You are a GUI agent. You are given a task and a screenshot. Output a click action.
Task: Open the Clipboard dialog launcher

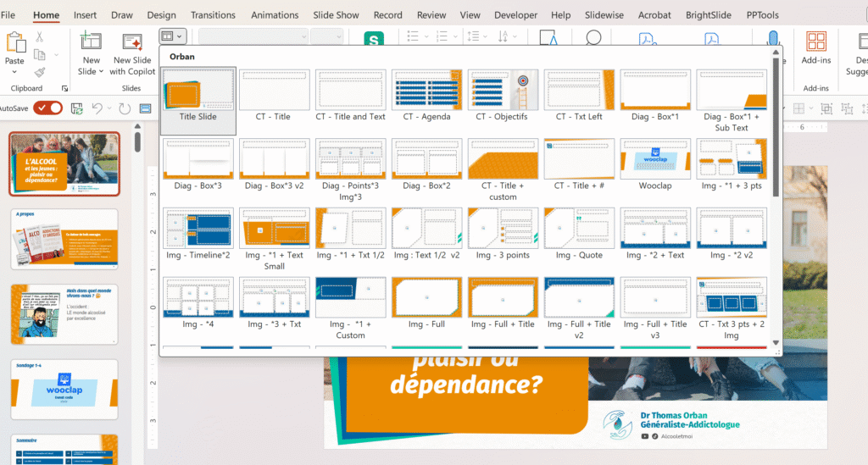(64, 89)
